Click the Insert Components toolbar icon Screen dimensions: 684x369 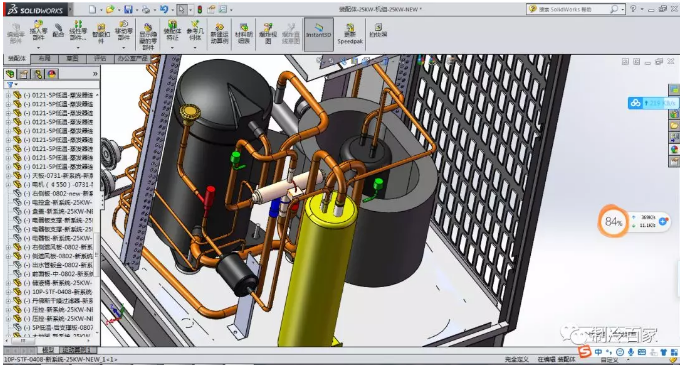tap(38, 30)
